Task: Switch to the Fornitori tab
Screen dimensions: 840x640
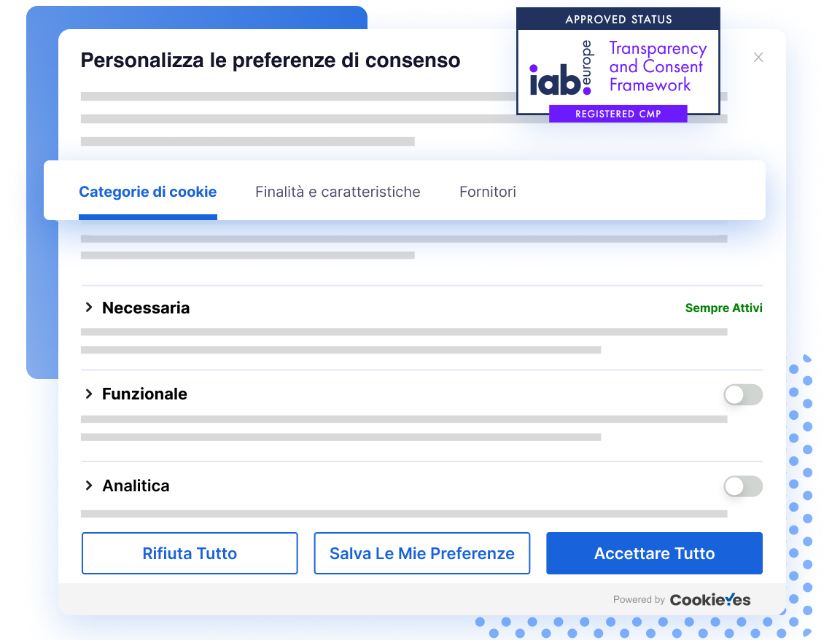Action: click(x=487, y=192)
